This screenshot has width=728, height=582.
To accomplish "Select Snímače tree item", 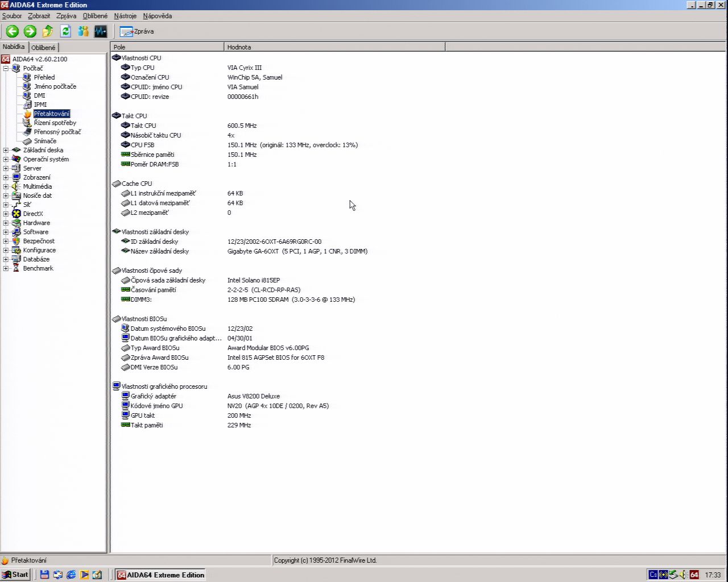I will pyautogui.click(x=45, y=141).
